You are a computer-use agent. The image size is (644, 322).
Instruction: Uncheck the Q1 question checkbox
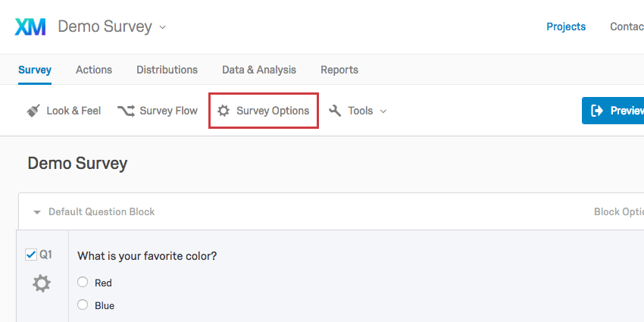point(31,255)
